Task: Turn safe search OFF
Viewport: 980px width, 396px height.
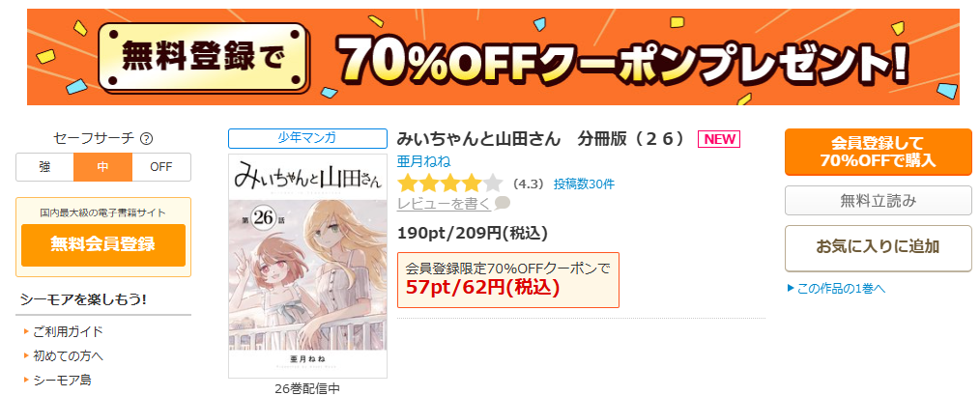Action: coord(161,167)
